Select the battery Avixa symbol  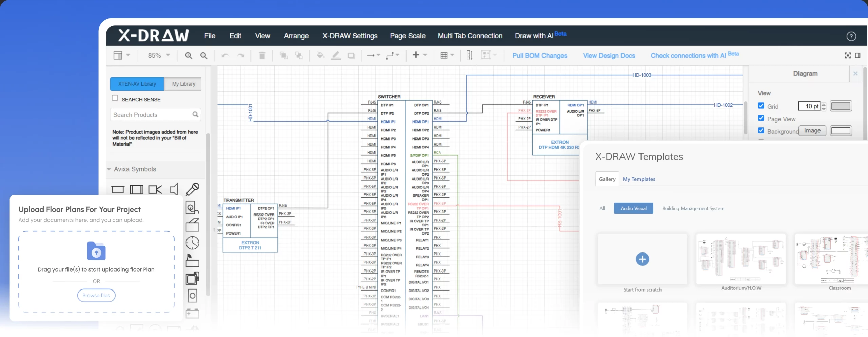click(x=193, y=313)
